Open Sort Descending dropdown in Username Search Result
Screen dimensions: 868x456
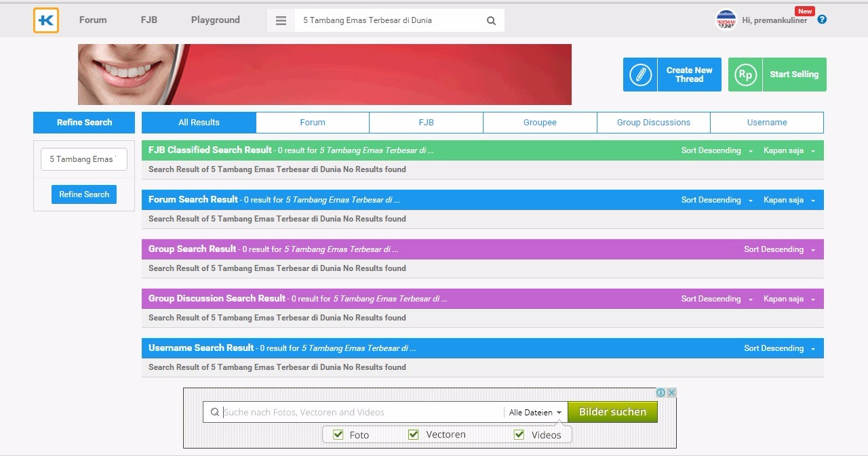pos(780,348)
